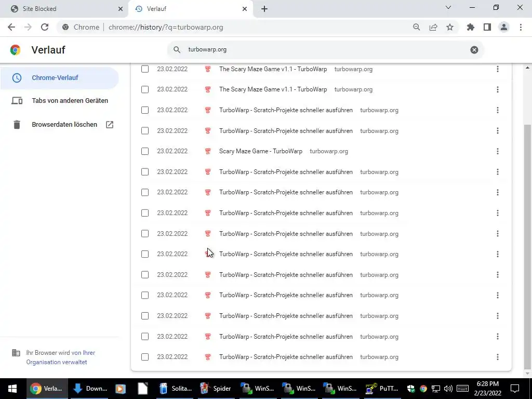Open the Spider taskbar app
The height and width of the screenshot is (399, 532).
(x=216, y=389)
